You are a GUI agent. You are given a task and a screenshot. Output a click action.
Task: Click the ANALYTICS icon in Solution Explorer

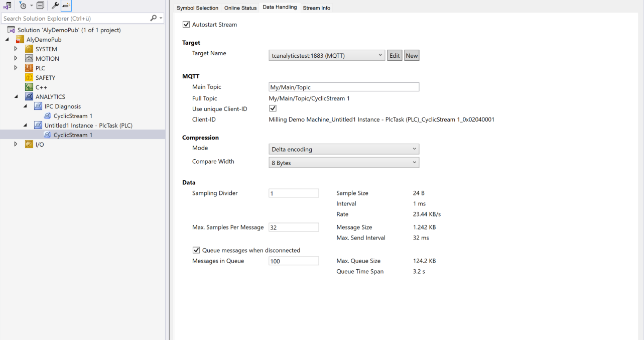(x=28, y=96)
